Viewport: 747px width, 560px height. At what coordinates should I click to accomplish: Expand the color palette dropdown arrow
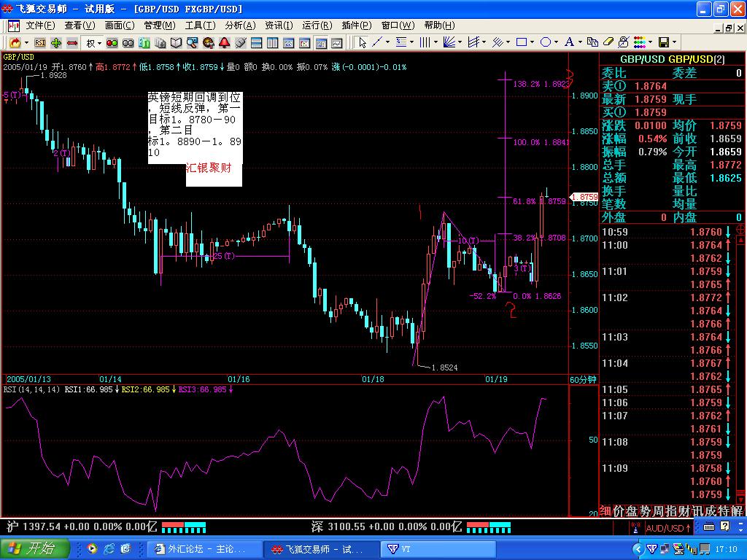[x=650, y=42]
